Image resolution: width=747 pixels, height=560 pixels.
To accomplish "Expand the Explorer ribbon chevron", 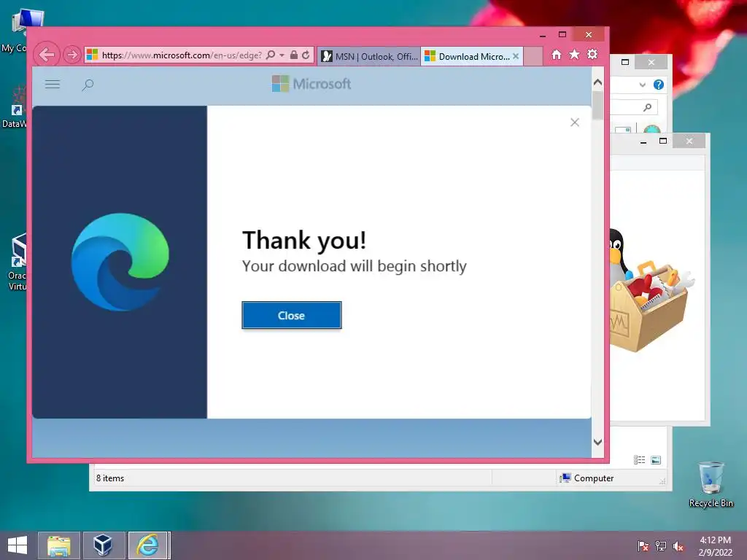I will pyautogui.click(x=642, y=85).
